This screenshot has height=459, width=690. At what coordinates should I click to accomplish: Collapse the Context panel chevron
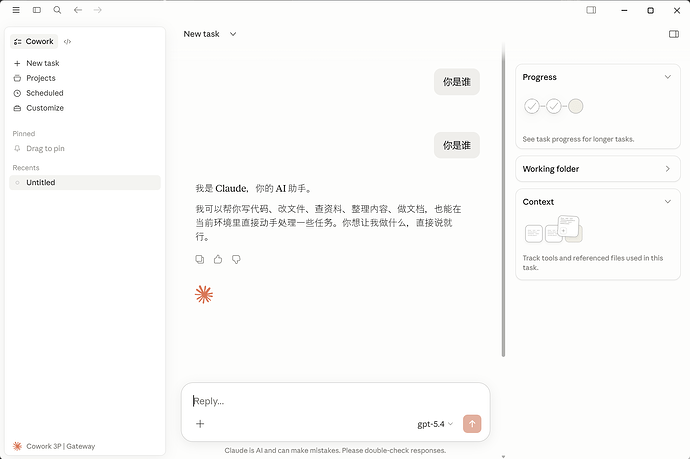point(668,202)
